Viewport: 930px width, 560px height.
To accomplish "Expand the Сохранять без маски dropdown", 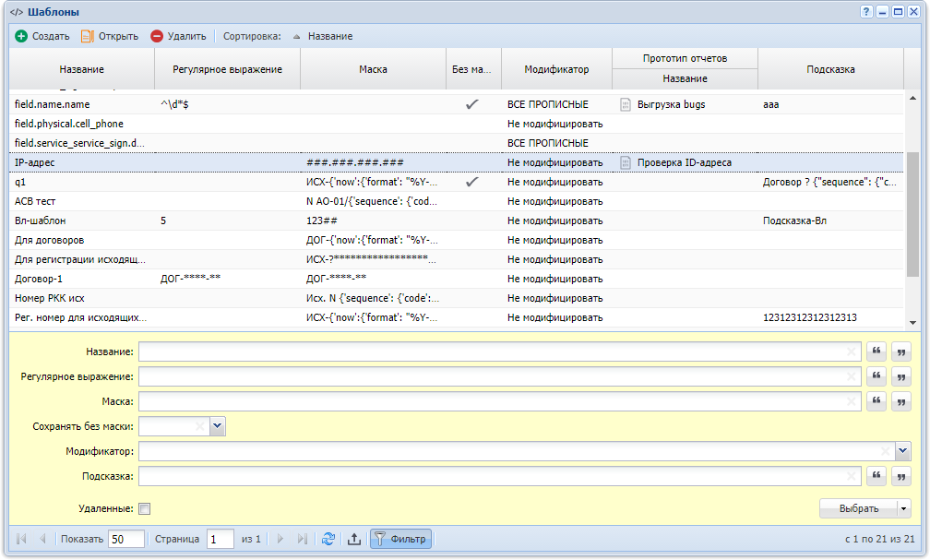I will coord(217,426).
